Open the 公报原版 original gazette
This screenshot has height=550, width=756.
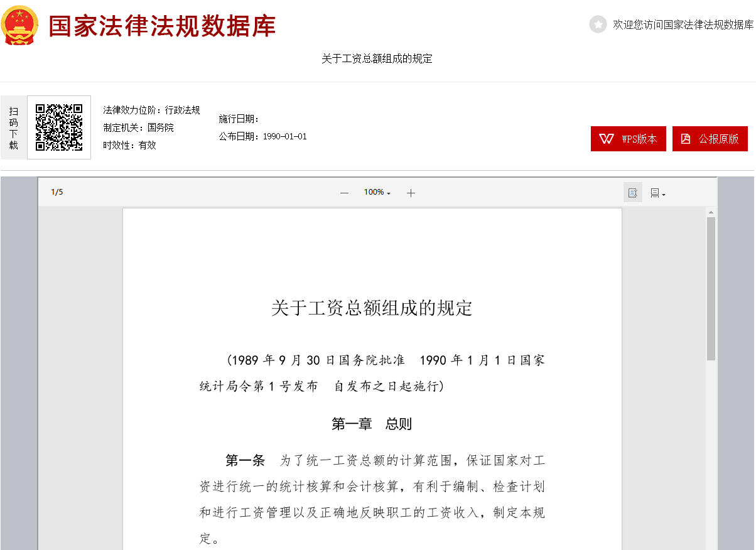pos(710,139)
